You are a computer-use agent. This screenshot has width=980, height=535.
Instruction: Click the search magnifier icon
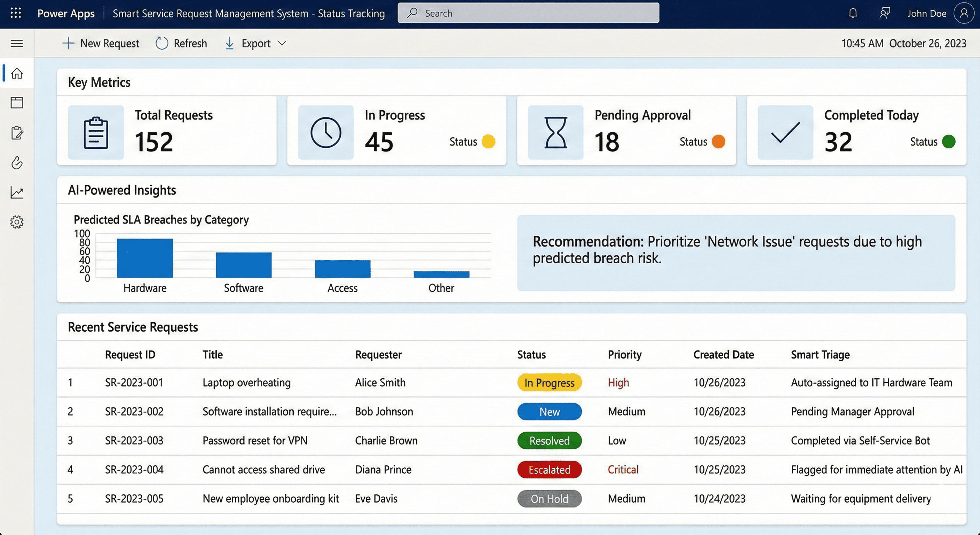(412, 13)
